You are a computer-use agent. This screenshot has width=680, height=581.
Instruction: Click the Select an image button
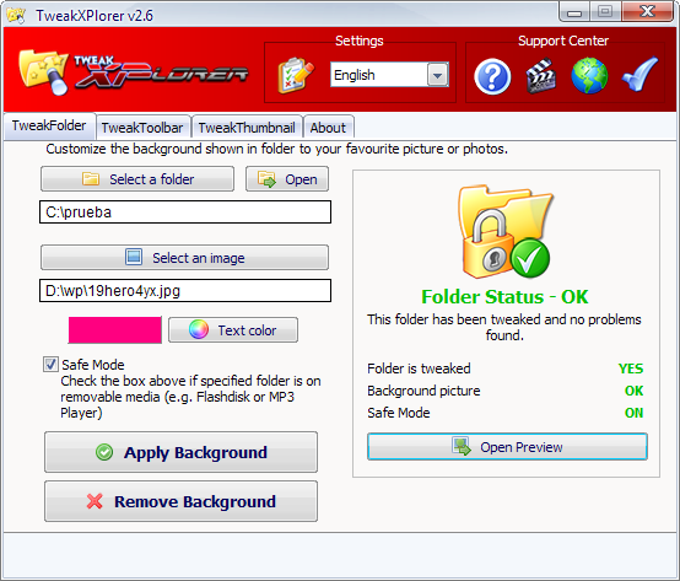(x=185, y=258)
